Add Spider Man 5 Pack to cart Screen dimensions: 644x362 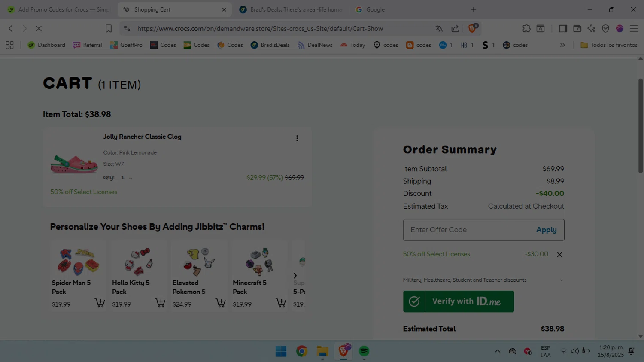(100, 303)
